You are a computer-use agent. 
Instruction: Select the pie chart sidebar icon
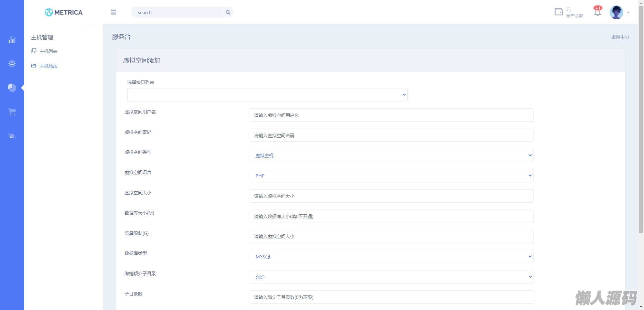coord(12,88)
